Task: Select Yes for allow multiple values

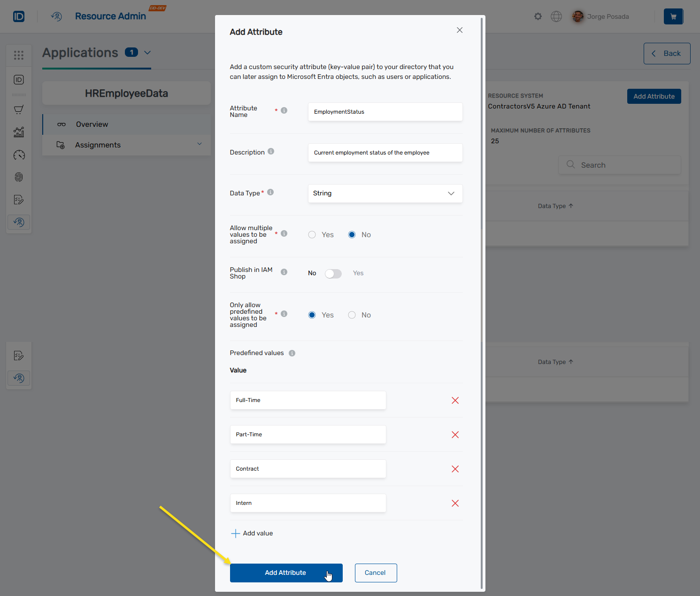Action: pos(312,234)
